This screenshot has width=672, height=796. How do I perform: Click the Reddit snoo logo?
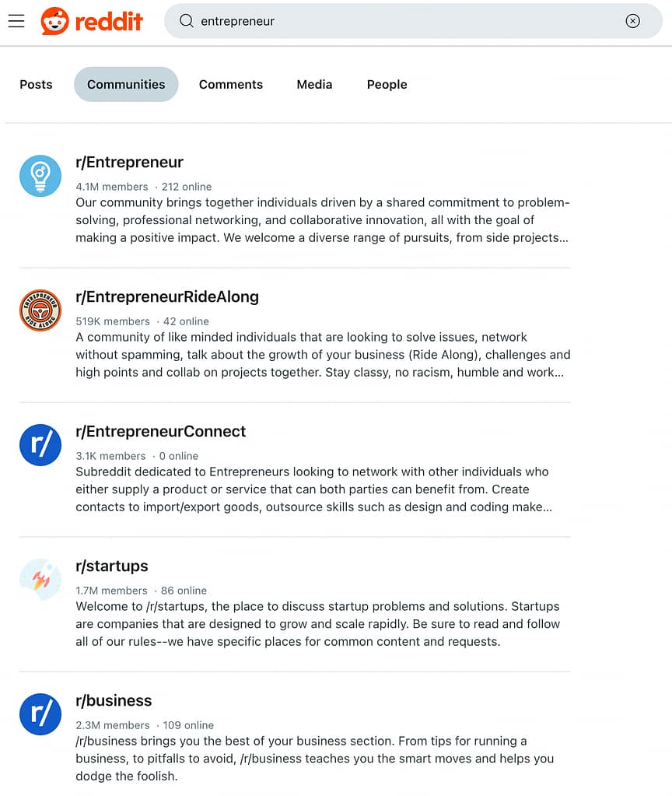[54, 21]
